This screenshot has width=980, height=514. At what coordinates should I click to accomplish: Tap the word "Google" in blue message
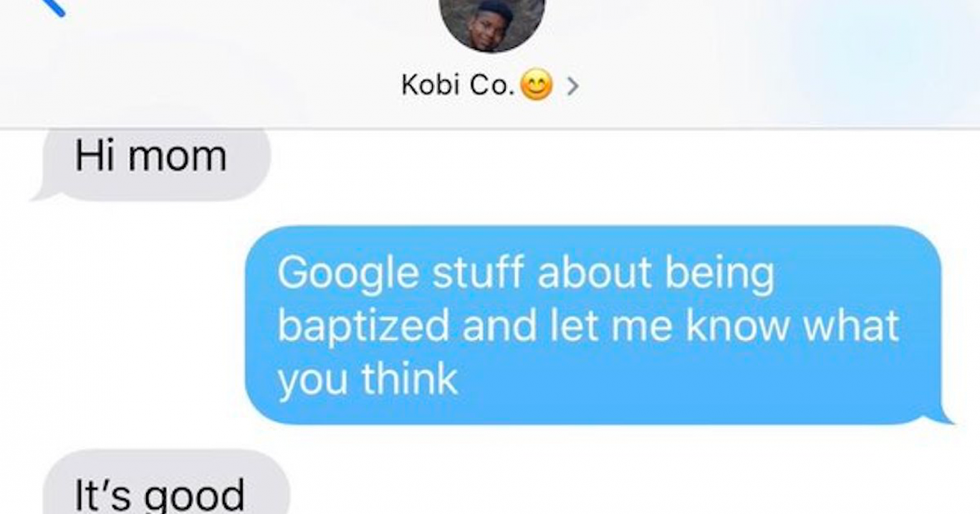point(348,275)
